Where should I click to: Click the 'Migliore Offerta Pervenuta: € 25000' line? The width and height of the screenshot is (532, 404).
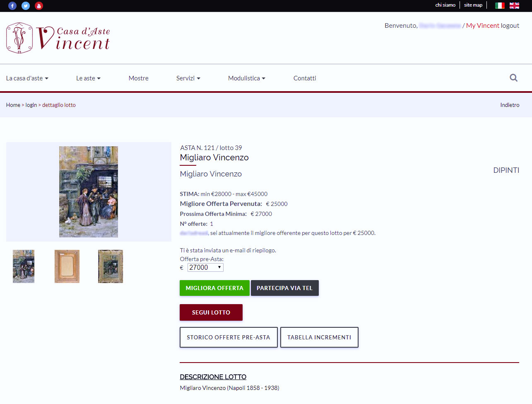tap(234, 204)
